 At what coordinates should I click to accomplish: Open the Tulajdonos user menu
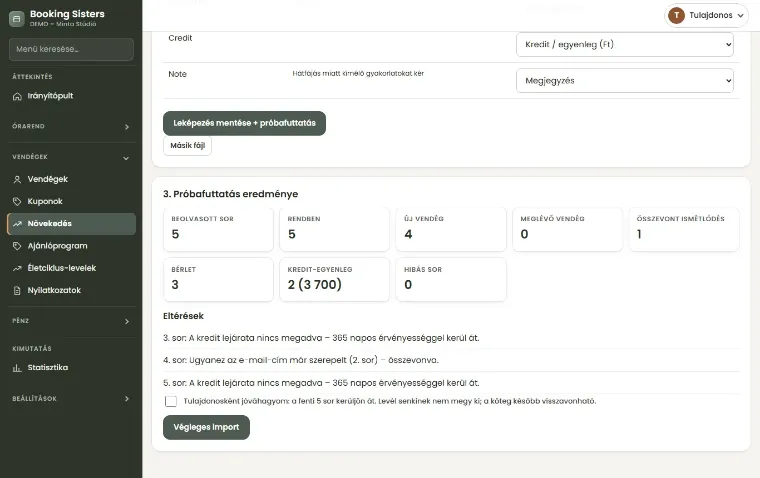click(706, 16)
